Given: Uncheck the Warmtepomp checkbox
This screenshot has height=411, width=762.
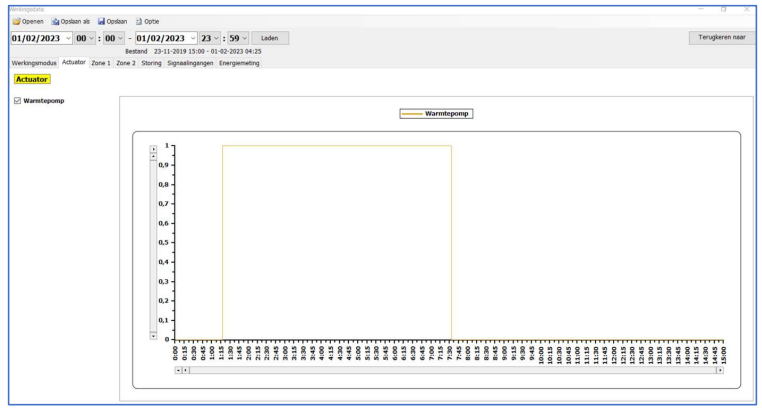Looking at the screenshot, I should click(x=17, y=101).
